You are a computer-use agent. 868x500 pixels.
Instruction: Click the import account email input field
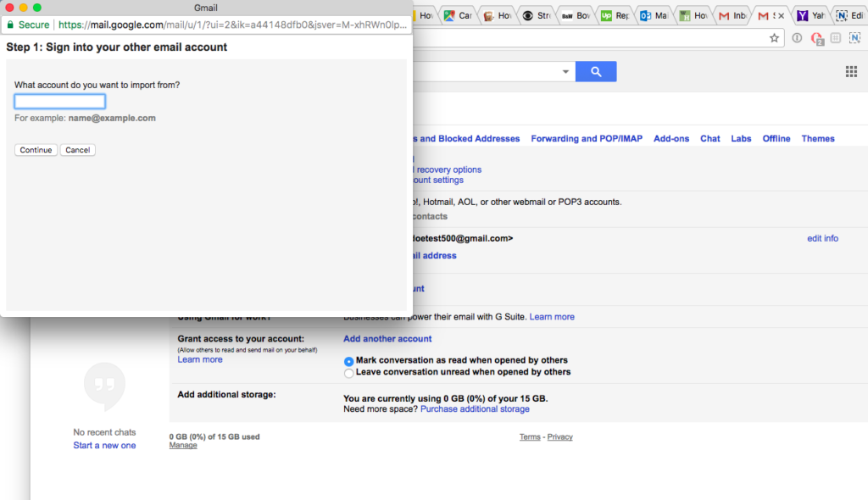[x=60, y=102]
